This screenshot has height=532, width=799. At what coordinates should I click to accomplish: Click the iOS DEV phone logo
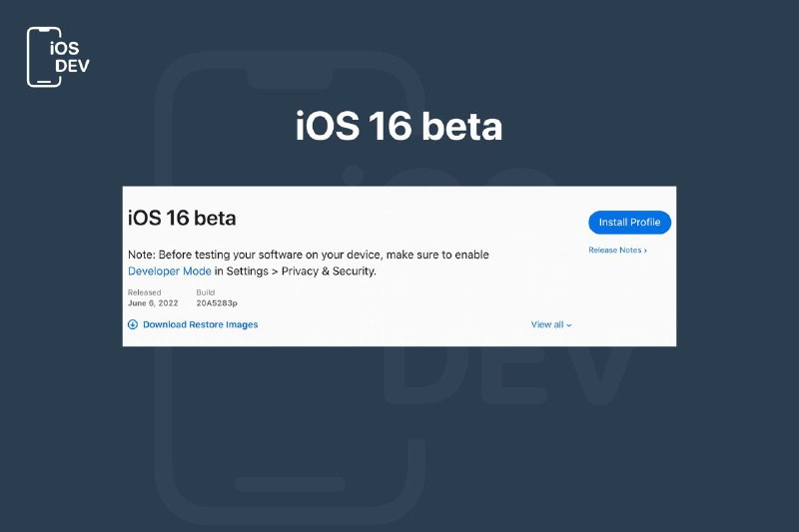tap(58, 57)
